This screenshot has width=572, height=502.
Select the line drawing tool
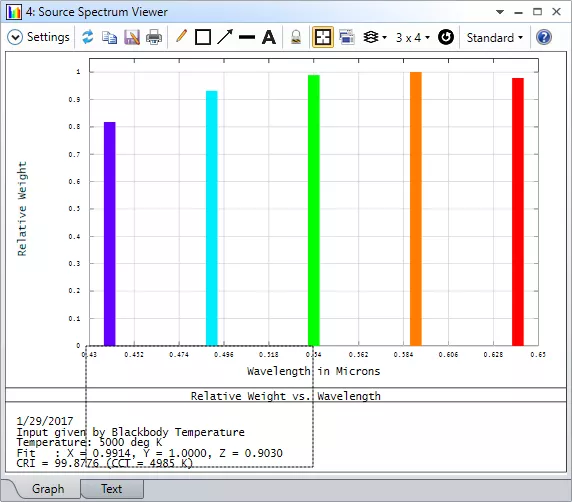tap(247, 37)
